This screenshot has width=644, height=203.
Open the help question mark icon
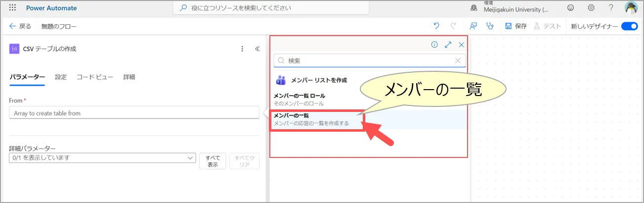pos(611,8)
